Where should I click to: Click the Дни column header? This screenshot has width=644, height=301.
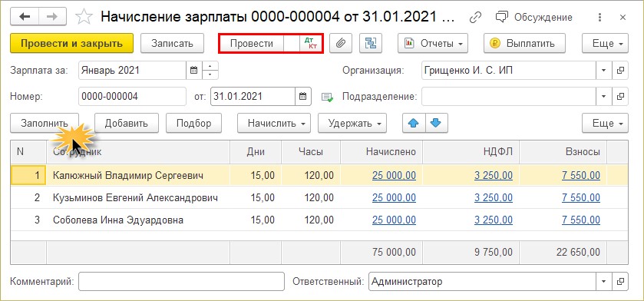pyautogui.click(x=256, y=152)
